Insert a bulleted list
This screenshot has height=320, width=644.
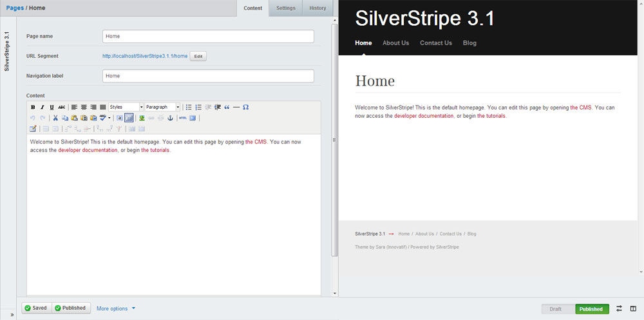pos(189,107)
